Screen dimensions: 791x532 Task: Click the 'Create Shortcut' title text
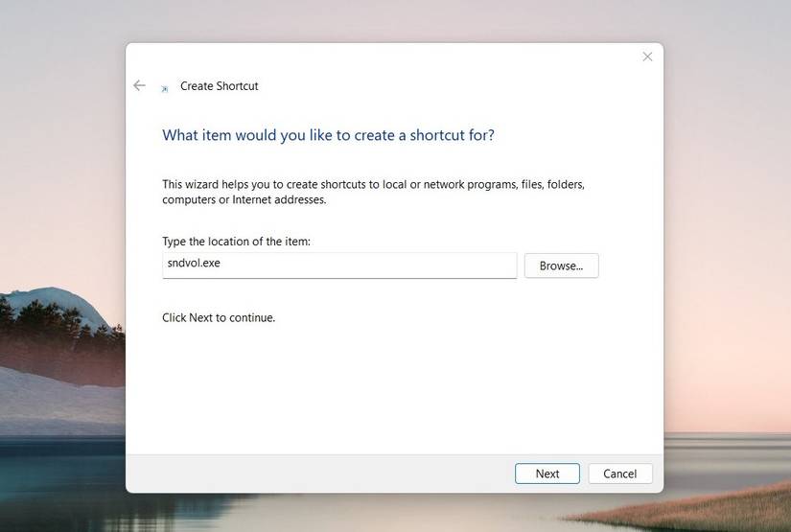pyautogui.click(x=219, y=86)
